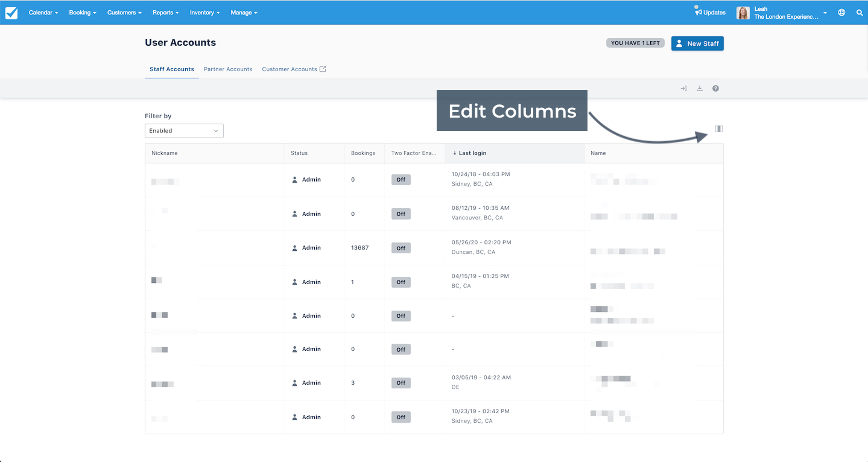The width and height of the screenshot is (868, 462).
Task: Click the user icon in 04/15/19 row
Action: click(295, 282)
